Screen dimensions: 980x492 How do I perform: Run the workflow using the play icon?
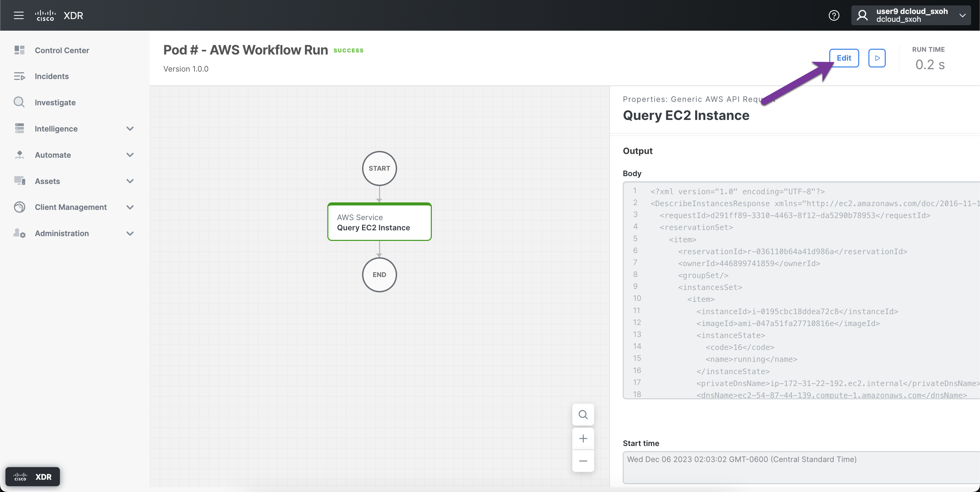point(877,58)
